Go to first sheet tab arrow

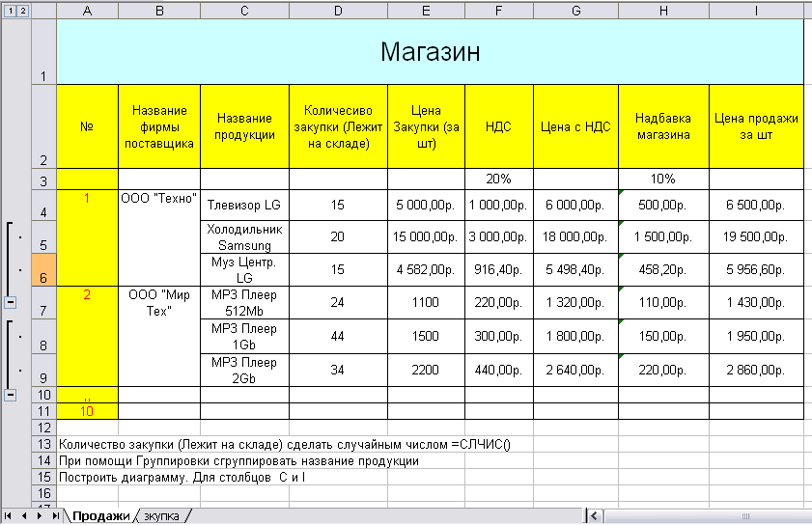(8, 516)
